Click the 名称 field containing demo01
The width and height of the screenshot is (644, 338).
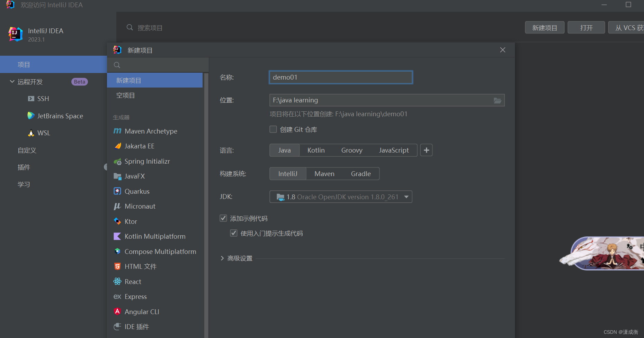pos(341,77)
